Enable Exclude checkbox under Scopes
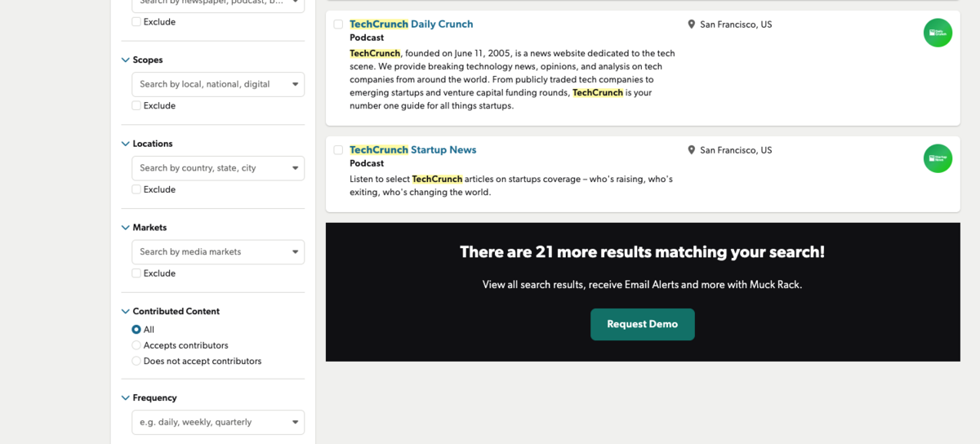 (136, 106)
